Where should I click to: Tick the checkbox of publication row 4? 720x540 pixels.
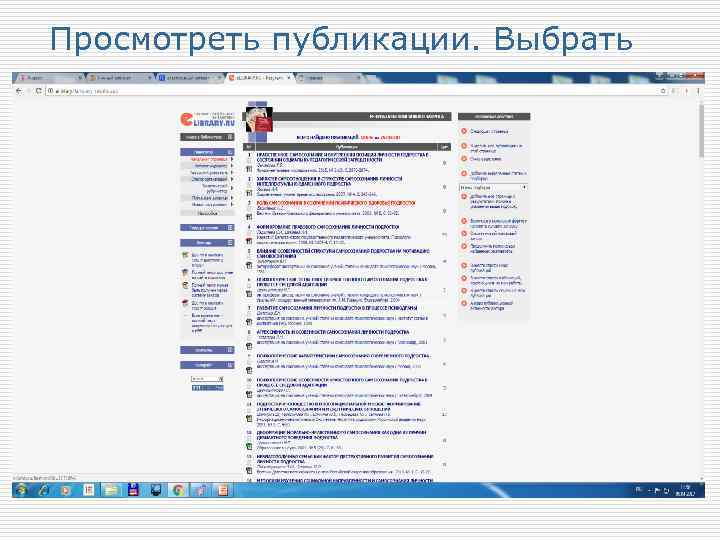(249, 233)
